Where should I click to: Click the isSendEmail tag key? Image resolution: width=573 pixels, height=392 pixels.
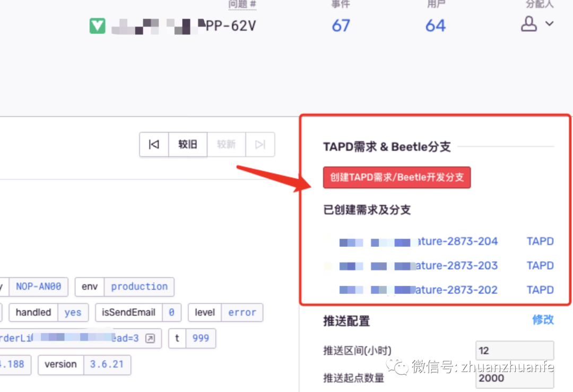tap(128, 313)
